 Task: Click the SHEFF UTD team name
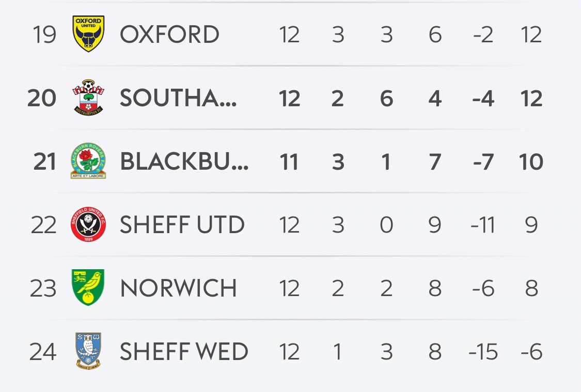(182, 225)
